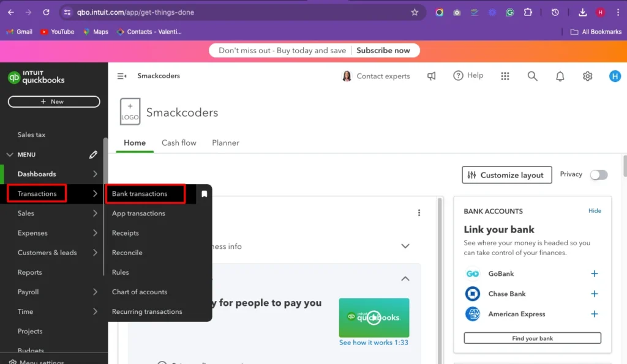Click the GoBank logo icon
Screen dimensions: 627x364
473,273
